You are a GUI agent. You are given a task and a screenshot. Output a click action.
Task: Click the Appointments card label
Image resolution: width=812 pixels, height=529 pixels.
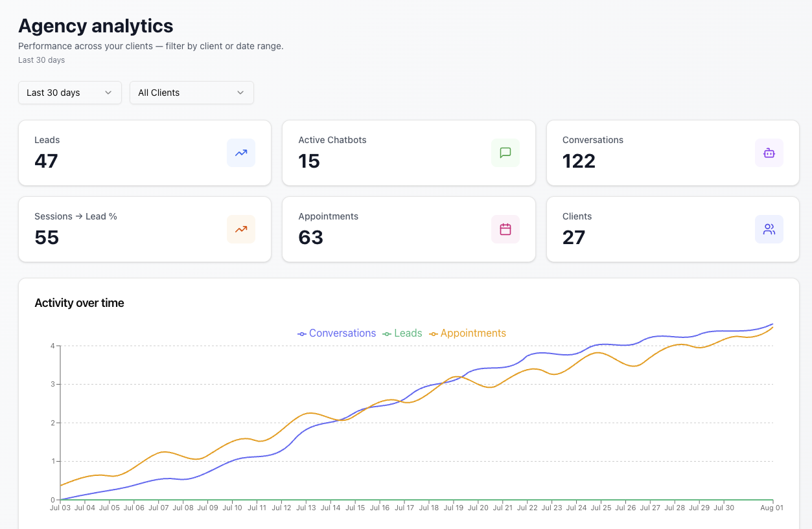tap(329, 216)
